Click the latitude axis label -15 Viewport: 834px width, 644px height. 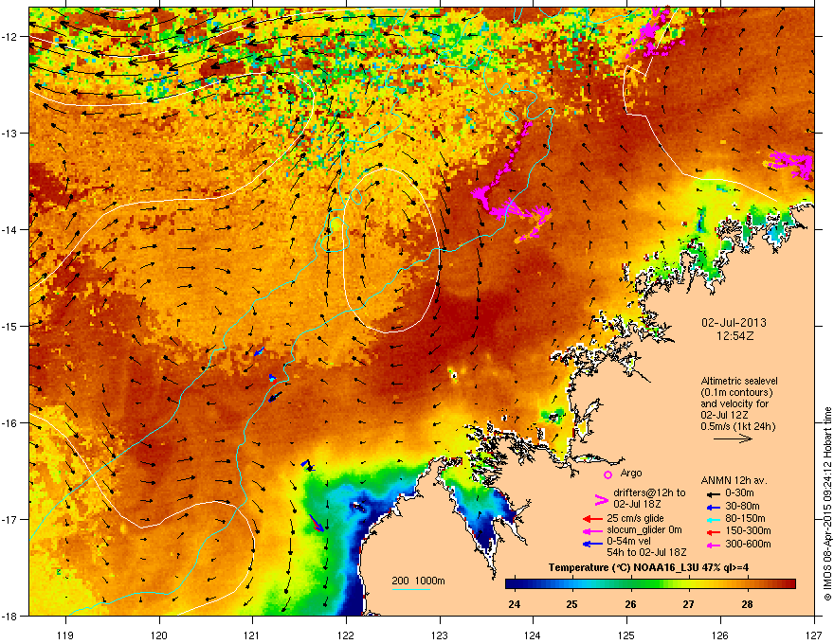tap(10, 326)
